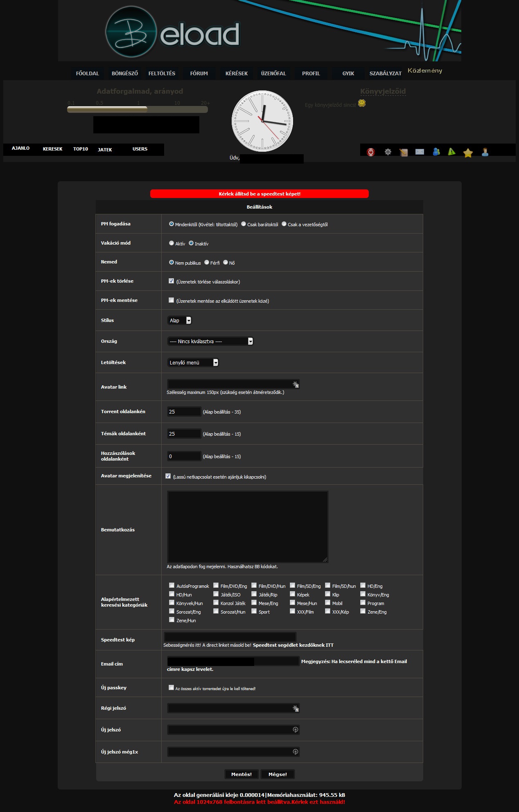This screenshot has width=519, height=812.
Task: Tick the AutósProgramok category checkbox
Action: [172, 585]
